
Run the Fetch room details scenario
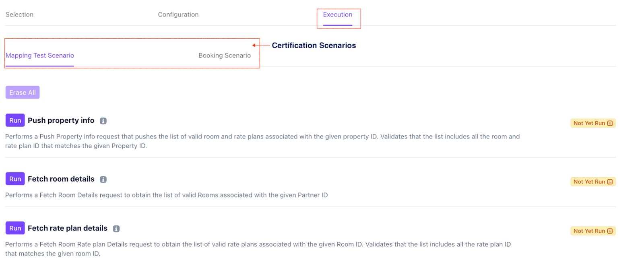pyautogui.click(x=15, y=179)
